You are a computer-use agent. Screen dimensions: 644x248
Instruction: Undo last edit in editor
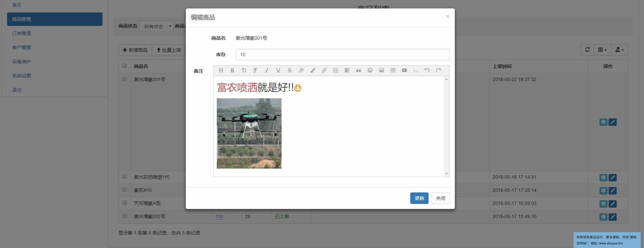[427, 70]
